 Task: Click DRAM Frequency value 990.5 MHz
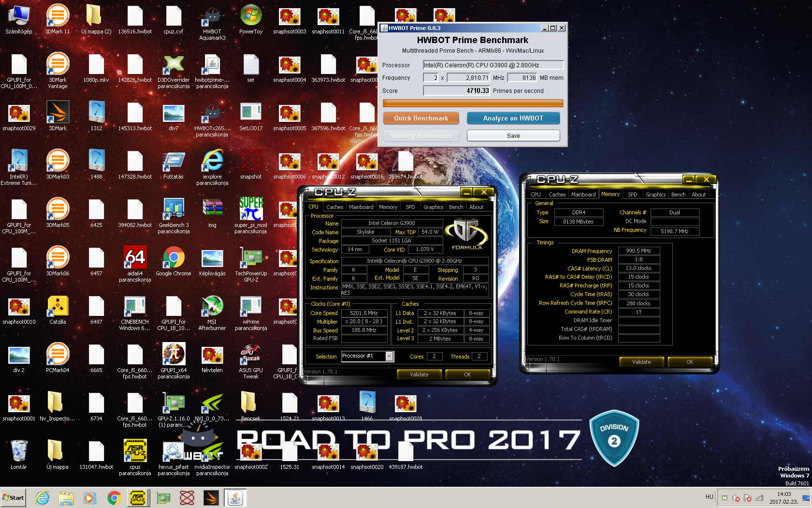point(638,251)
